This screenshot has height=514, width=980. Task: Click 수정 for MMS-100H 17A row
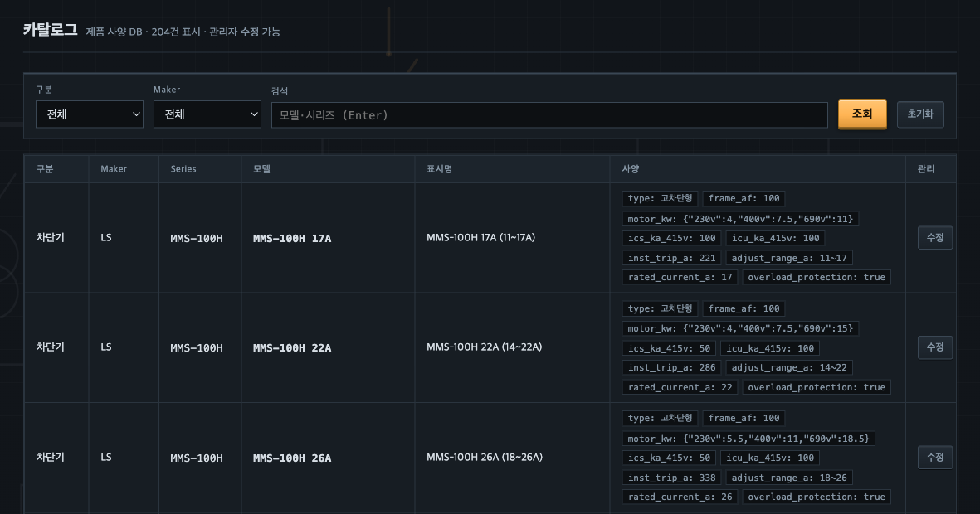click(934, 238)
